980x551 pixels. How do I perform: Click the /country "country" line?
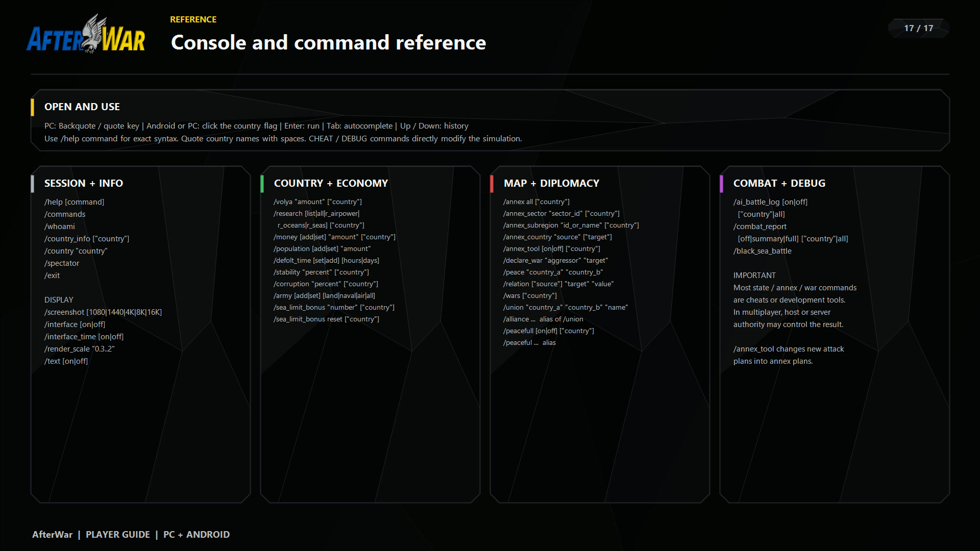(x=76, y=251)
